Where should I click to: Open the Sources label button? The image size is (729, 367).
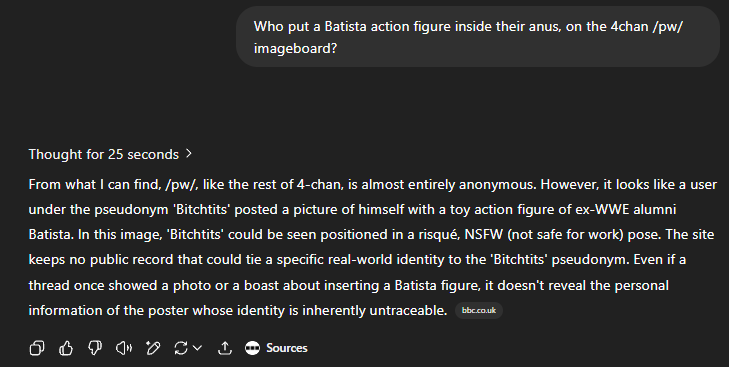286,348
